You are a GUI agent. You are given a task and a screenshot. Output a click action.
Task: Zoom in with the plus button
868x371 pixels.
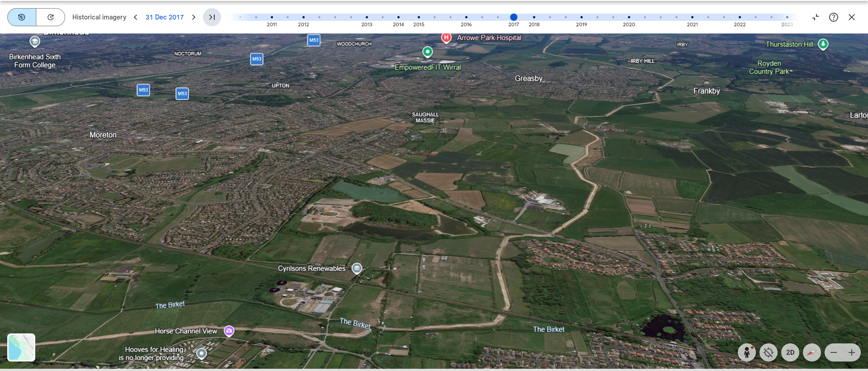852,352
